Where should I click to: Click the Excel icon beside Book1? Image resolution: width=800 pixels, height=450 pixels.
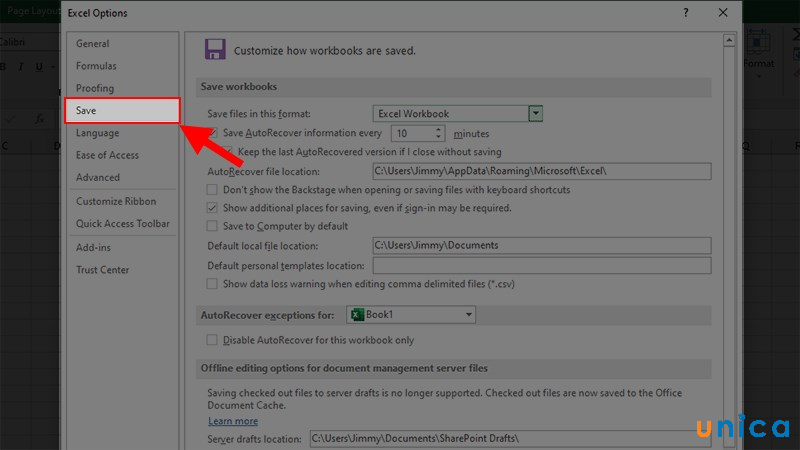pos(358,314)
